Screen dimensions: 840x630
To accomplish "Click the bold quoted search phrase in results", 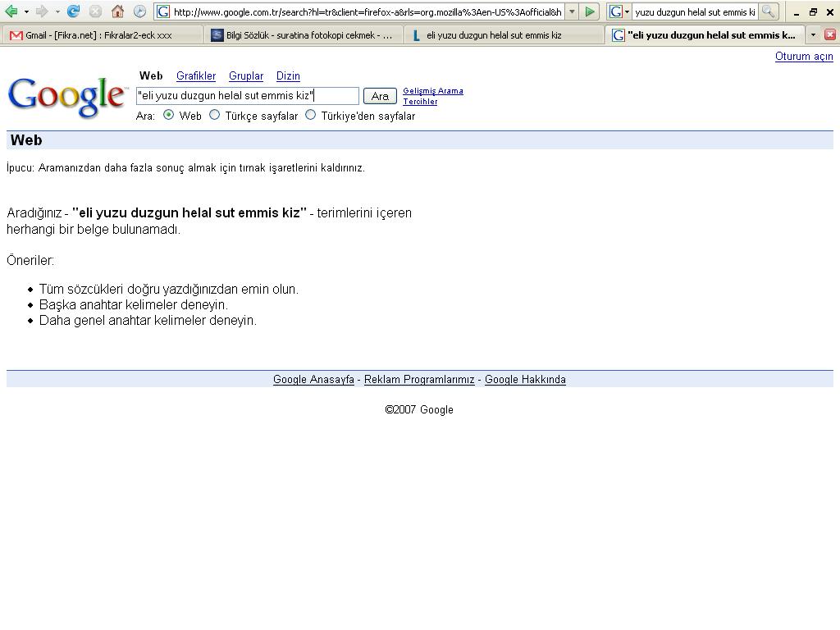I will 189,212.
